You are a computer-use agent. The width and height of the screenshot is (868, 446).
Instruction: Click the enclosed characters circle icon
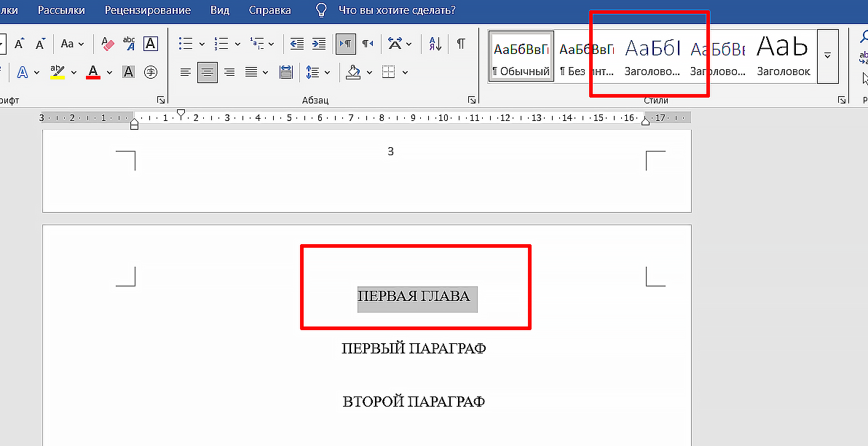coord(151,72)
